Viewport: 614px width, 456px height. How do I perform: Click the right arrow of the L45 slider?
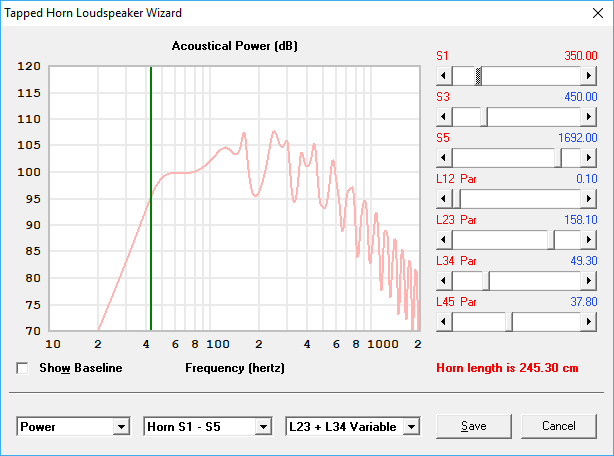589,322
